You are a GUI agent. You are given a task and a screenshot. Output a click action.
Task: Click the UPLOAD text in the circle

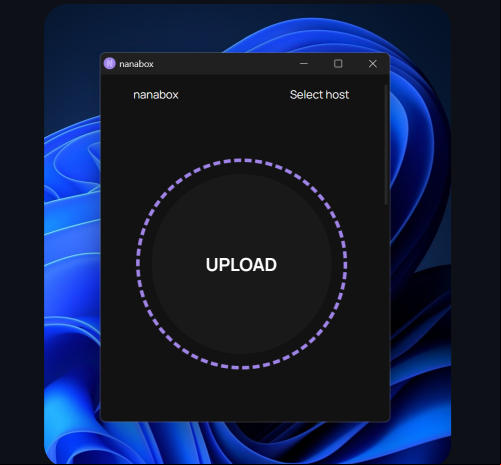(x=241, y=265)
